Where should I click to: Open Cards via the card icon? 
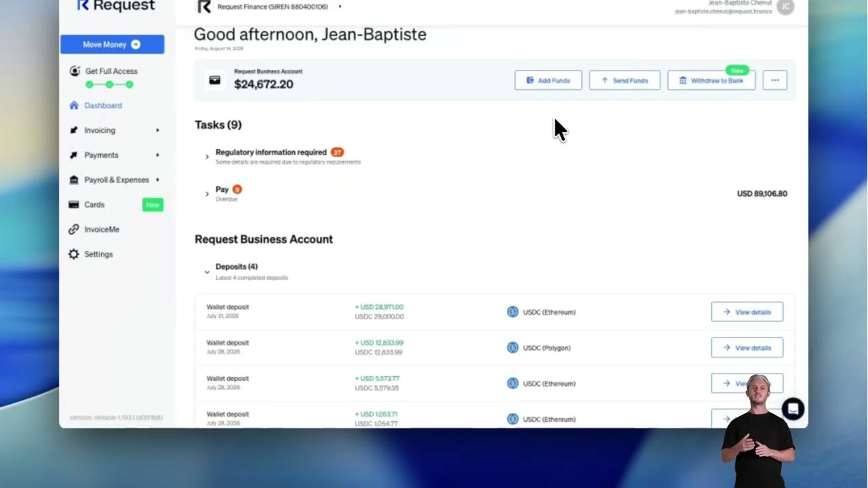click(73, 205)
